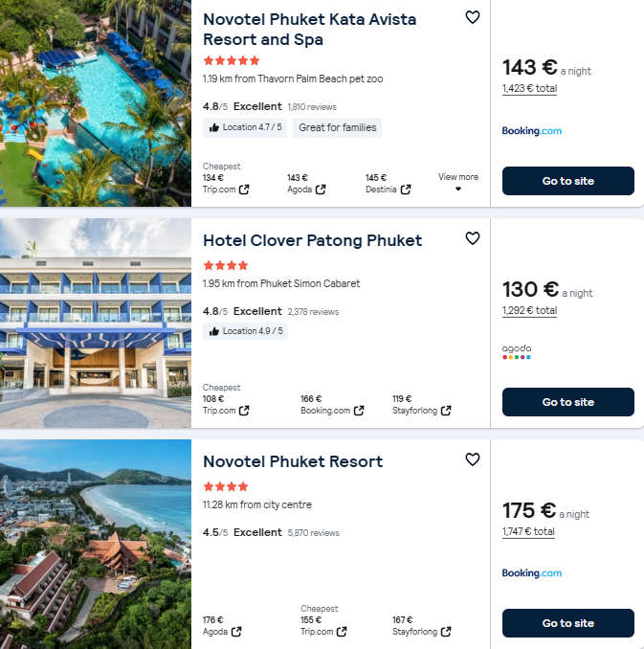Open Agoda 176 € deal external icon
Screen dimensions: 644x649
click(x=235, y=632)
